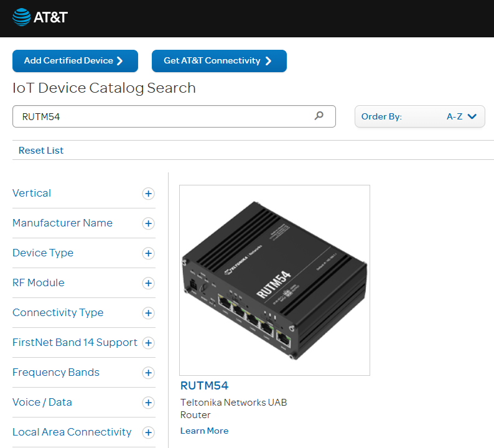Click into the catalog search field

(162, 116)
